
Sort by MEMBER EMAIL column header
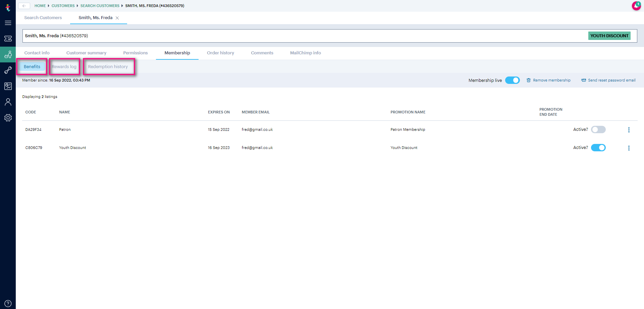(x=256, y=112)
